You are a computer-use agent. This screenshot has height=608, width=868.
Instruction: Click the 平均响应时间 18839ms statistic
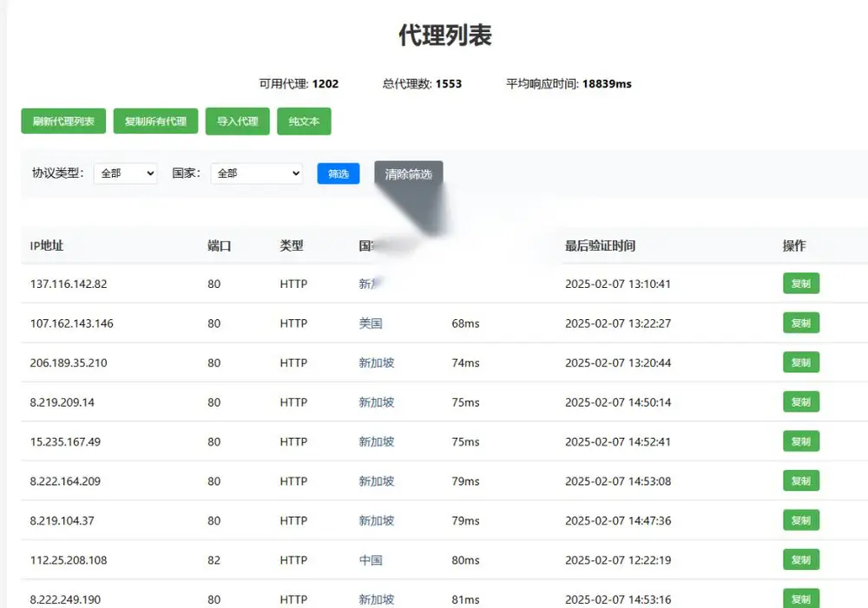569,83
